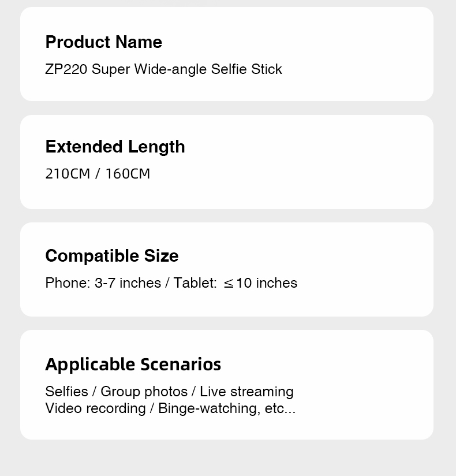456x476 pixels.
Task: Click the Live streaming scenario text
Action: click(x=246, y=392)
